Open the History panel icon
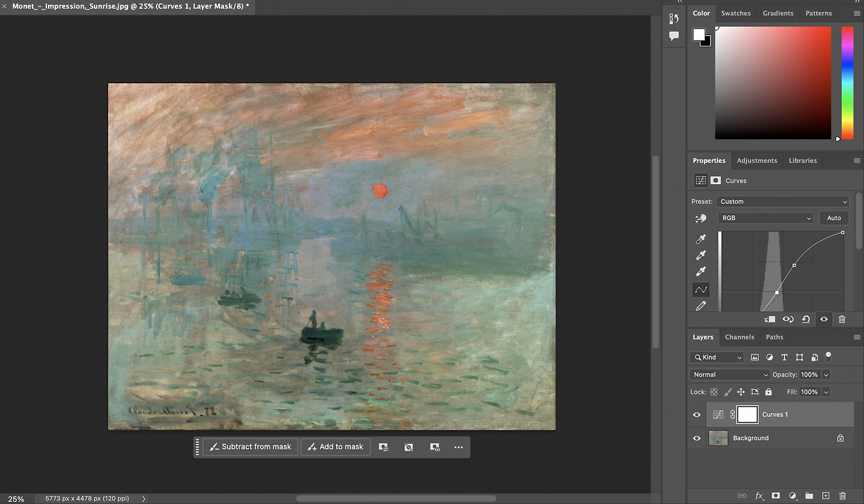The width and height of the screenshot is (864, 504). pyautogui.click(x=674, y=19)
